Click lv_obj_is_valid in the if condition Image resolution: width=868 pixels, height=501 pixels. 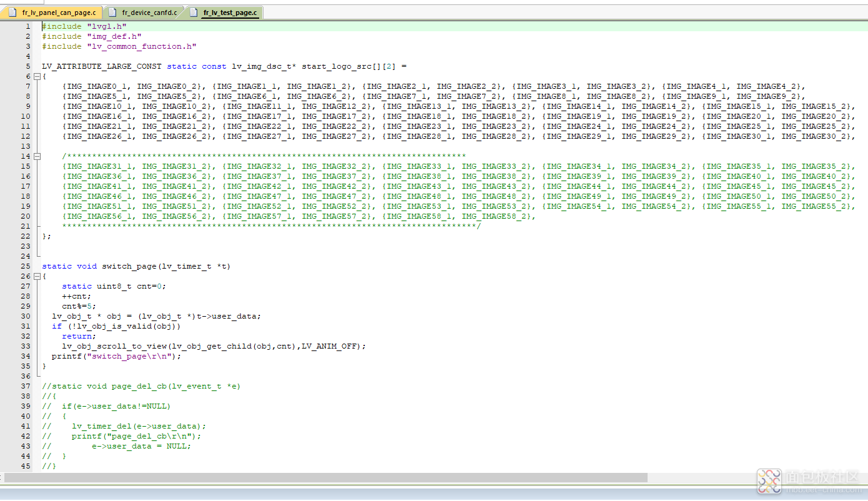114,326
